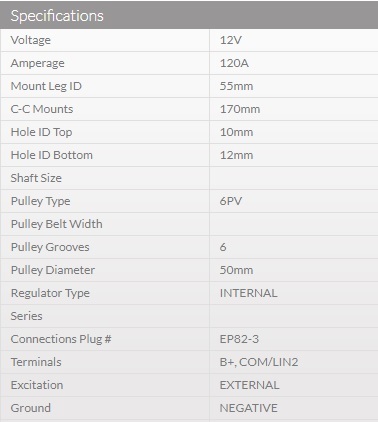The width and height of the screenshot is (378, 422).
Task: Click the EP82-3 connections plug value
Action: [x=239, y=339]
